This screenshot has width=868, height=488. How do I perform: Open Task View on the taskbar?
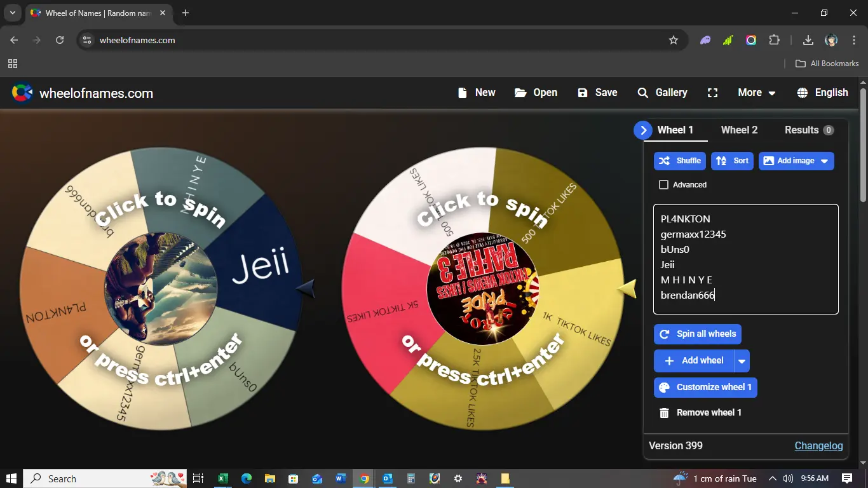click(198, 478)
